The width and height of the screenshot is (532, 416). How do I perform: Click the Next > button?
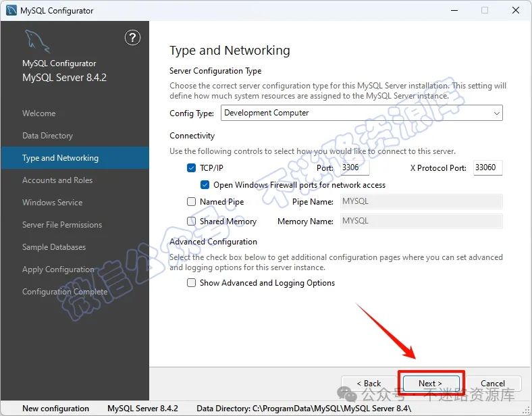click(431, 384)
